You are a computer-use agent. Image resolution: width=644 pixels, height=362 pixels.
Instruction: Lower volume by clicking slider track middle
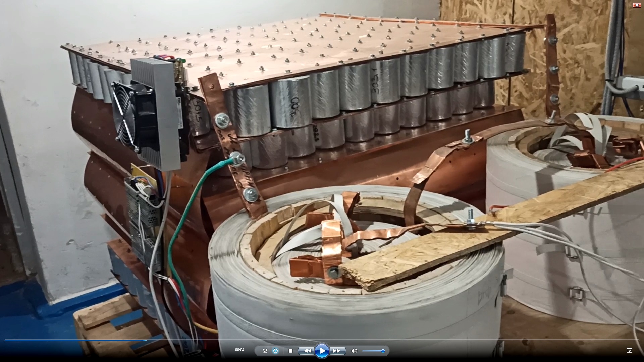click(373, 351)
